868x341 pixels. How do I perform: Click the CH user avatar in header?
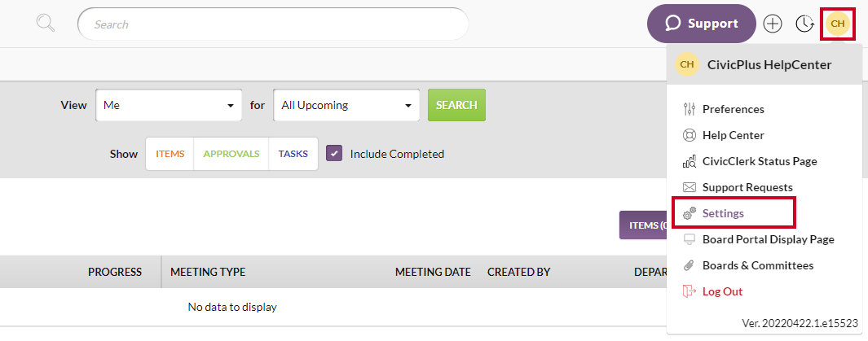[838, 24]
